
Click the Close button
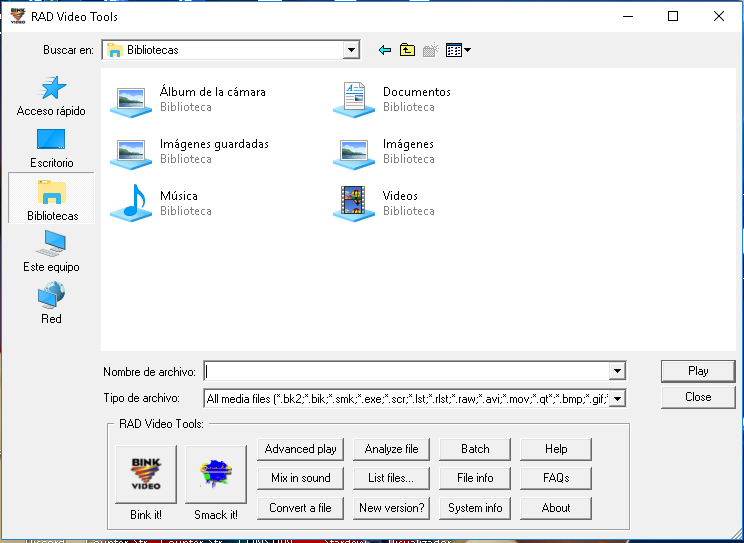point(698,397)
